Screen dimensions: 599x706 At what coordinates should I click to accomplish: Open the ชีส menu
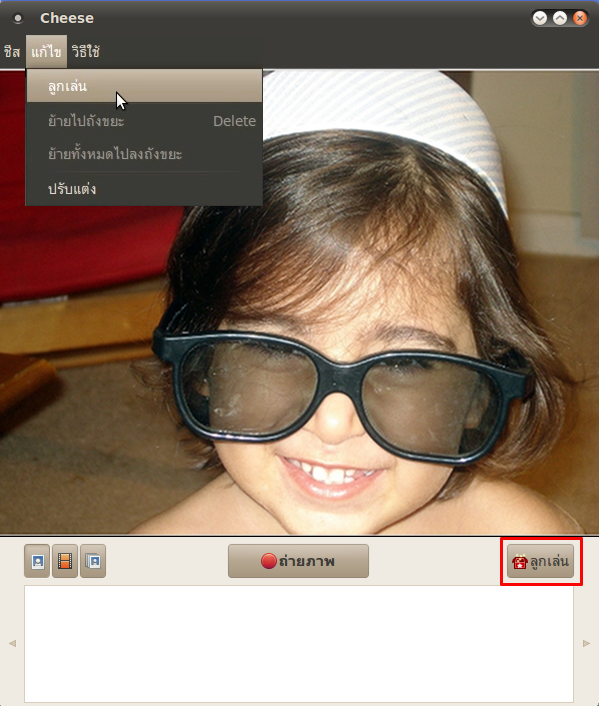[12, 52]
